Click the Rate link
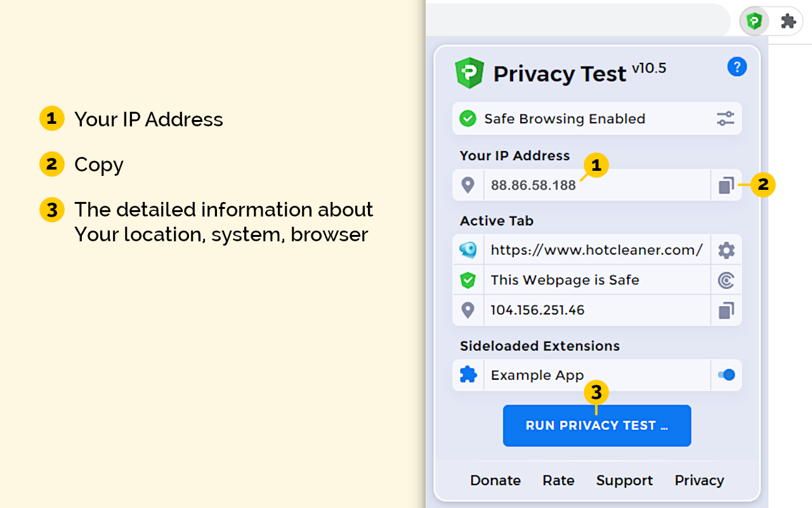Screen dimensions: 812x508 (x=558, y=481)
